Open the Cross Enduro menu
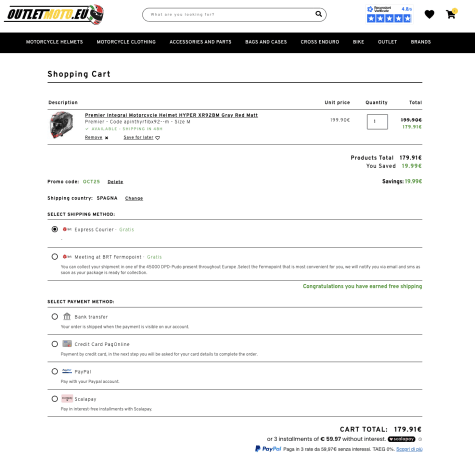The height and width of the screenshot is (457, 475). (320, 42)
